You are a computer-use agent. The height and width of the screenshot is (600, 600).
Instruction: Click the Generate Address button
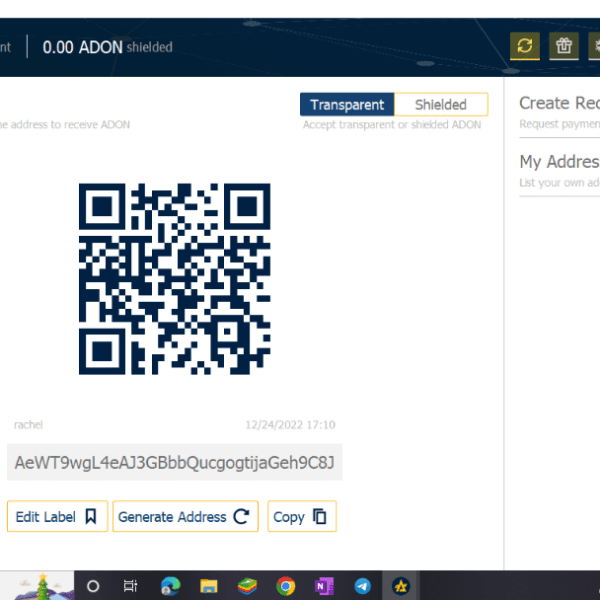pos(186,517)
